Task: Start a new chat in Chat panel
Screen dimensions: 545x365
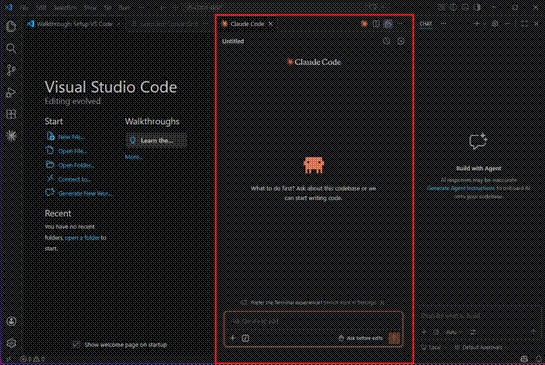Action: click(477, 24)
